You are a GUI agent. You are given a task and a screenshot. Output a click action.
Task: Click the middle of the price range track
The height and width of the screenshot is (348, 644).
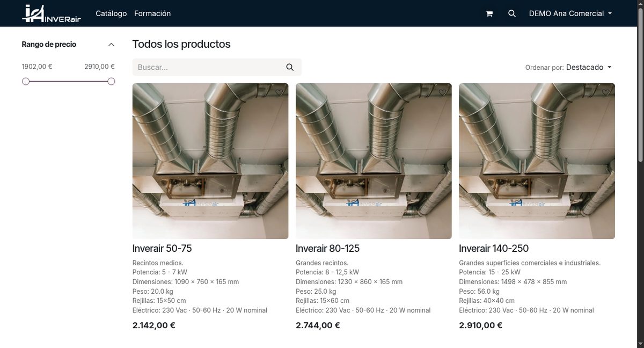[x=69, y=81]
